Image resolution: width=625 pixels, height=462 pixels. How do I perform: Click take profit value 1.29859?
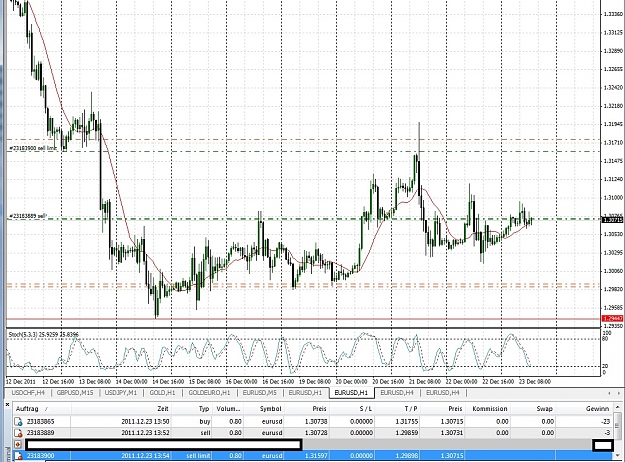point(407,433)
